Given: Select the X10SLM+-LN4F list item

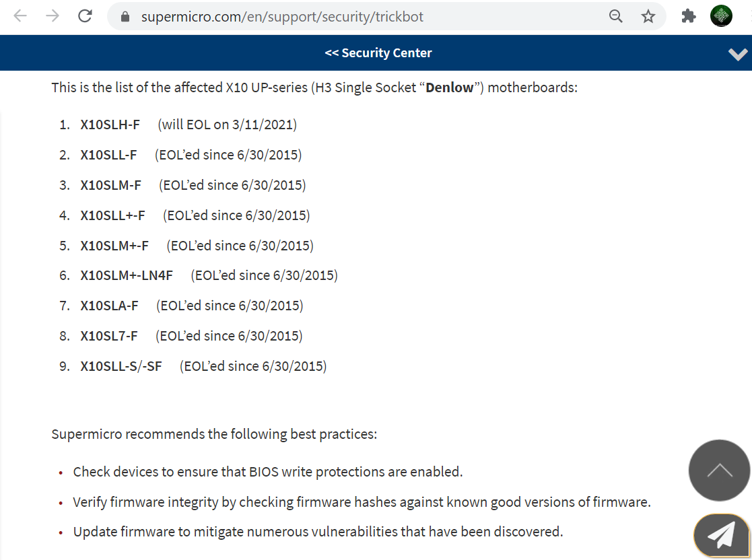Looking at the screenshot, I should pos(127,275).
